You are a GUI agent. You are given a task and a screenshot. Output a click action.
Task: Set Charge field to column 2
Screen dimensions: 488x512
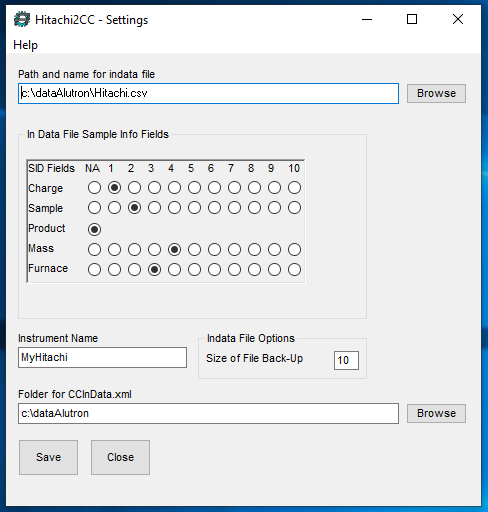134,188
